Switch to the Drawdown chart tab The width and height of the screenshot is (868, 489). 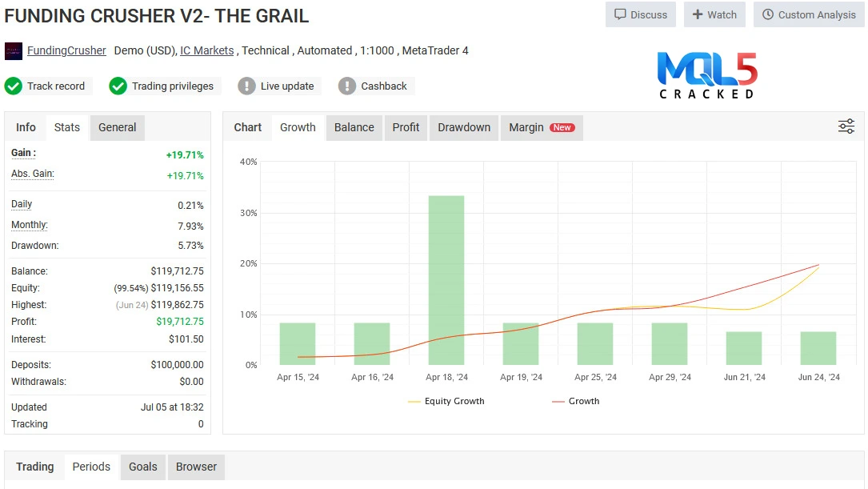pos(464,127)
